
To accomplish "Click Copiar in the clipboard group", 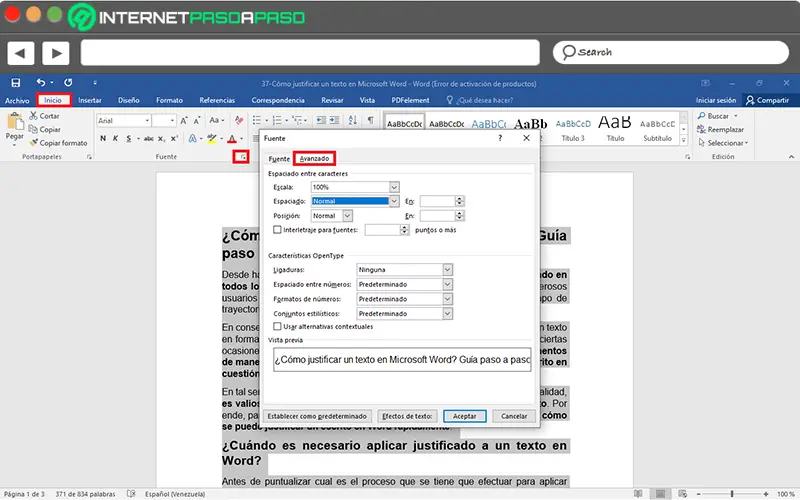I will [x=44, y=129].
